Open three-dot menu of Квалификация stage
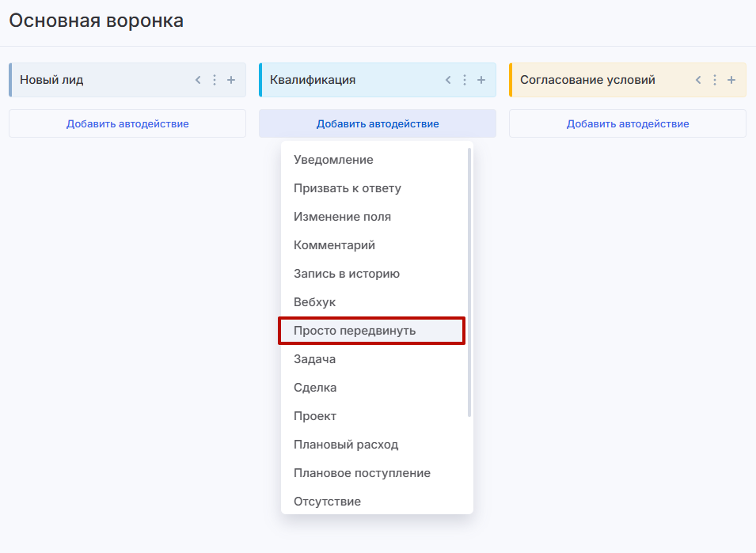The height and width of the screenshot is (553, 756). pos(465,80)
